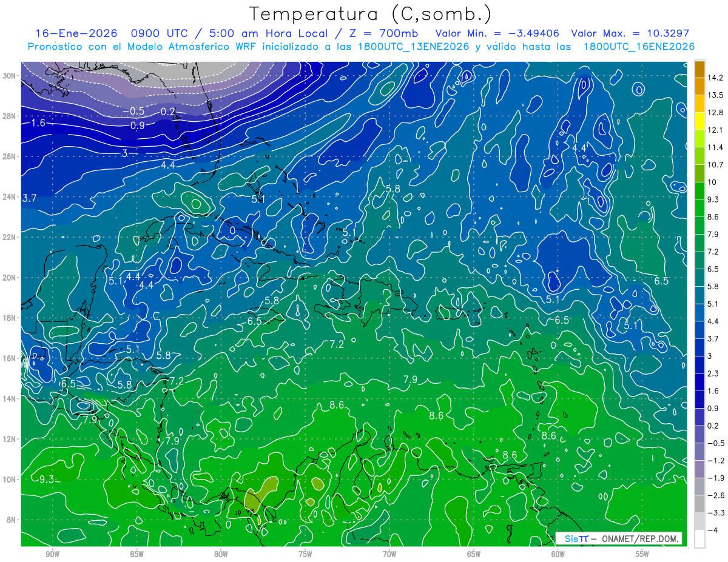728x562 pixels.
Task: Click the "60W" longitude axis label
Action: (x=558, y=554)
